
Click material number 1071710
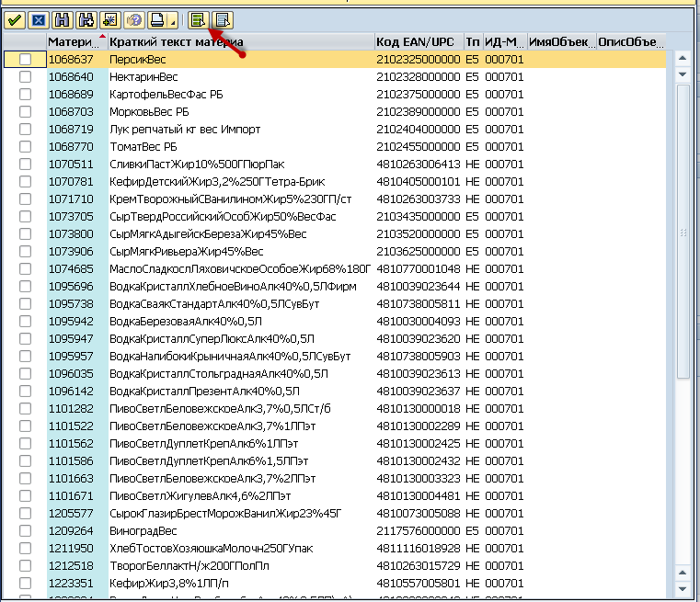tap(71, 199)
